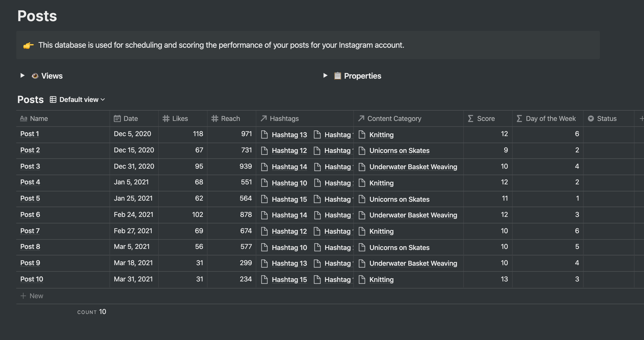The image size is (644, 340).
Task: Expand the Properties toggle triangle
Action: [325, 76]
